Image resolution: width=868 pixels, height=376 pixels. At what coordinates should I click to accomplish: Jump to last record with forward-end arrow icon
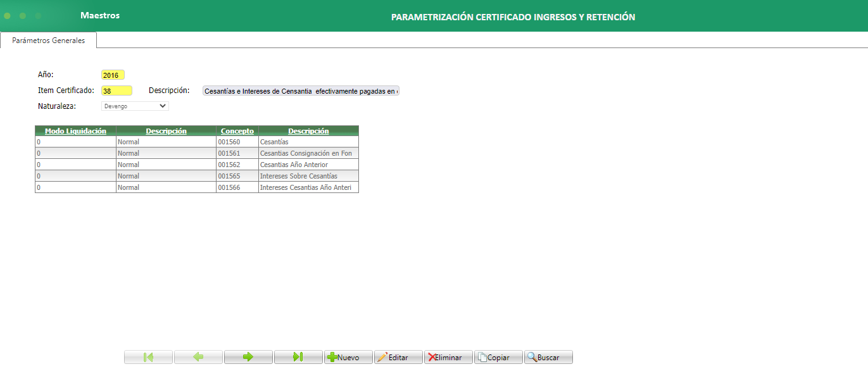pos(298,356)
